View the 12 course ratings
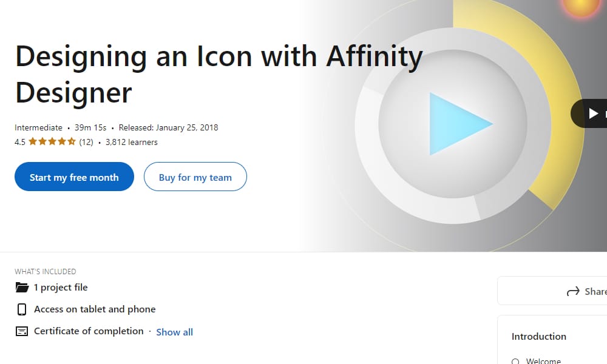The height and width of the screenshot is (364, 607). (x=86, y=141)
